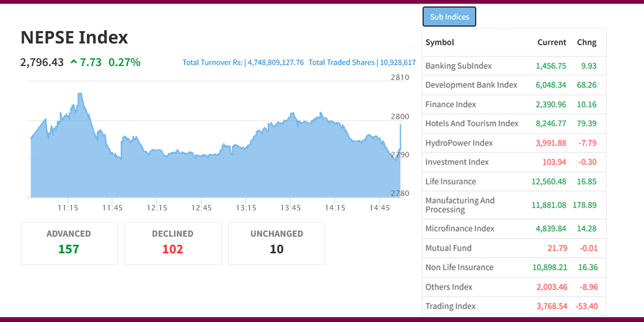Image resolution: width=644 pixels, height=322 pixels.
Task: Click the UNCHANGED 10 card
Action: click(276, 243)
